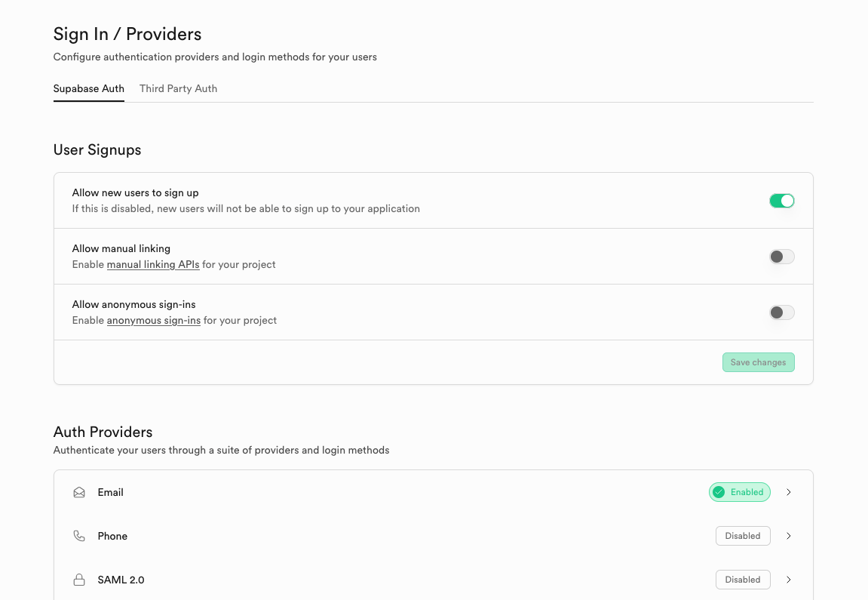Click the Sign In / Providers heading

point(127,34)
